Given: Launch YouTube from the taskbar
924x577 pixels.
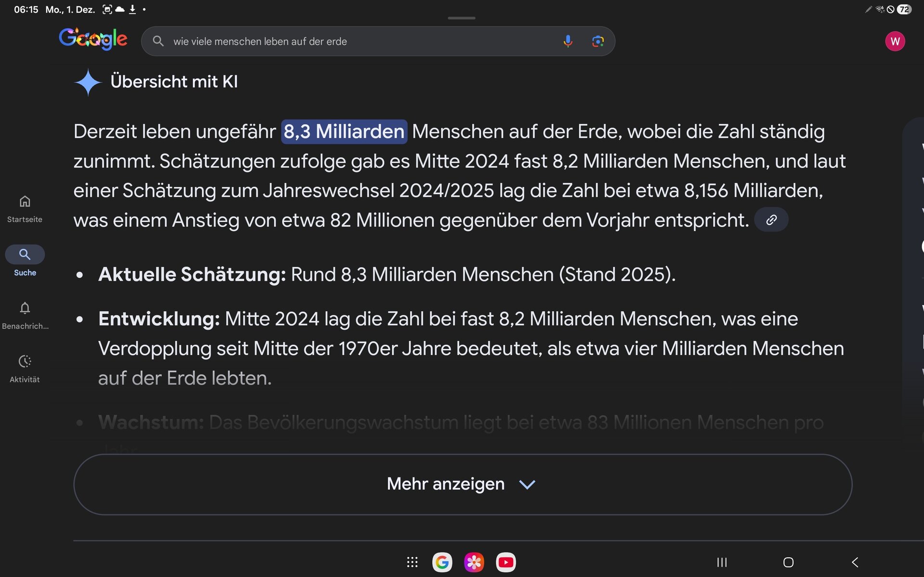Looking at the screenshot, I should point(506,562).
